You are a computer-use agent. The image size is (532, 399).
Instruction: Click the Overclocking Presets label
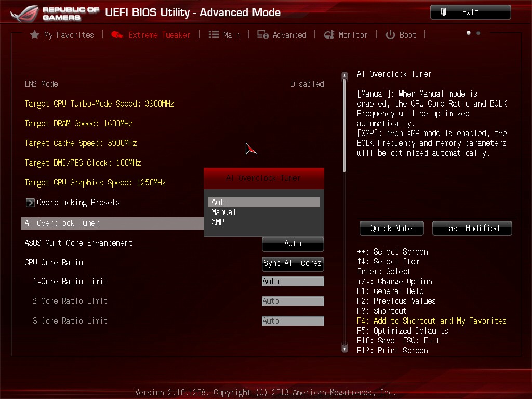pos(78,203)
